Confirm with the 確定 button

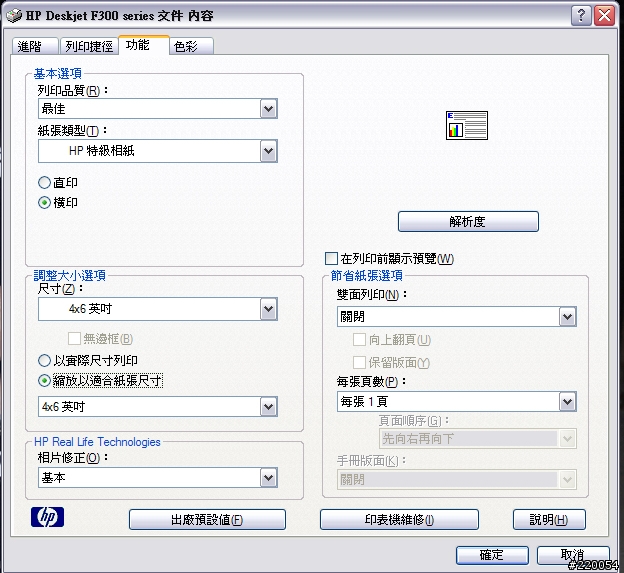(492, 555)
